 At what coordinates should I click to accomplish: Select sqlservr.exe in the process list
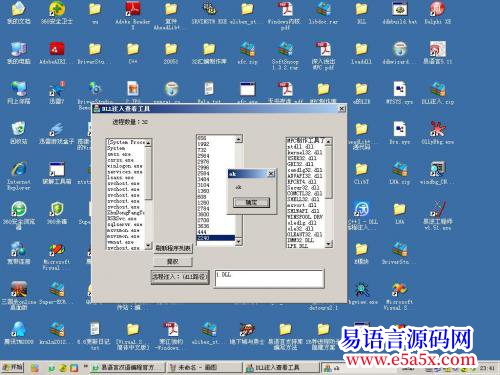(126, 224)
